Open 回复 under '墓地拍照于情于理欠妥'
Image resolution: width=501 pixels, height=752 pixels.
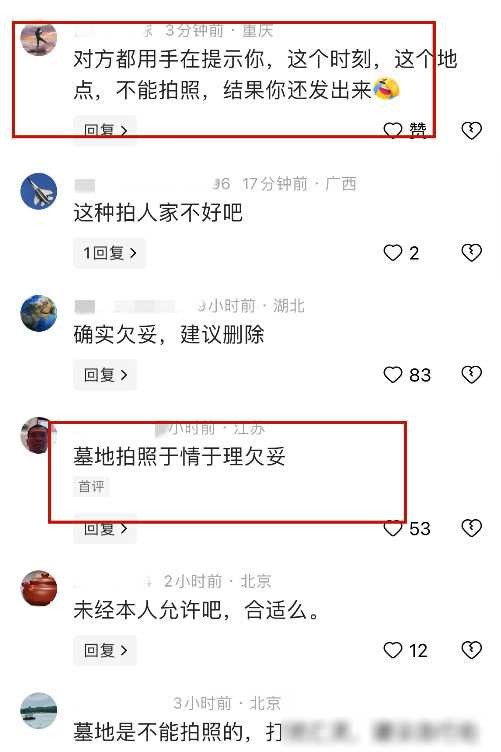(x=105, y=528)
